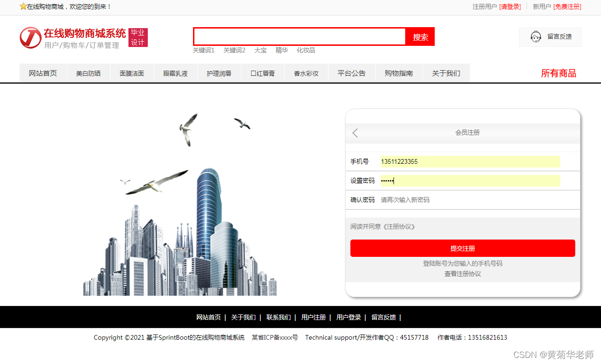Image resolution: width=601 pixels, height=364 pixels.
Task: Click the 确认密码 confirm password field
Action: coord(470,200)
